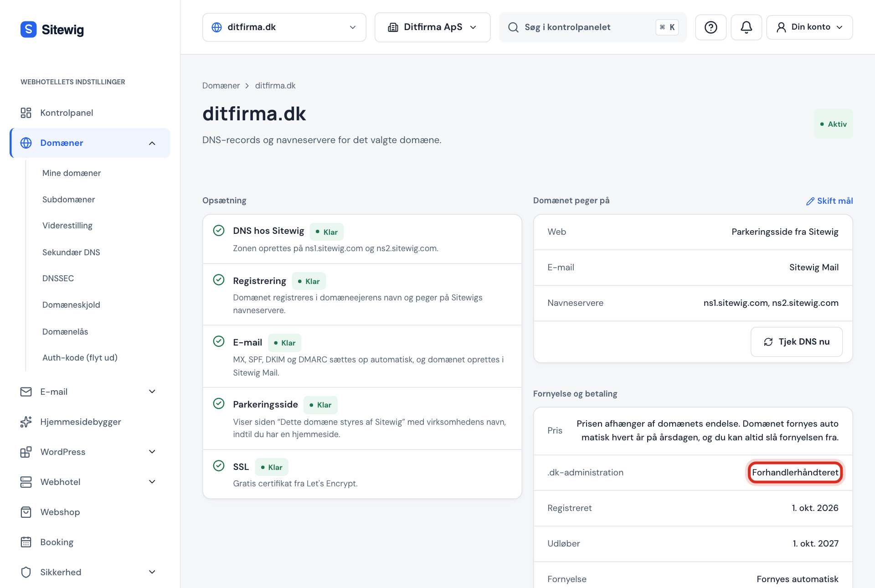Viewport: 875px width, 588px height.
Task: Click the E-mail envelope icon in sidebar
Action: click(26, 392)
